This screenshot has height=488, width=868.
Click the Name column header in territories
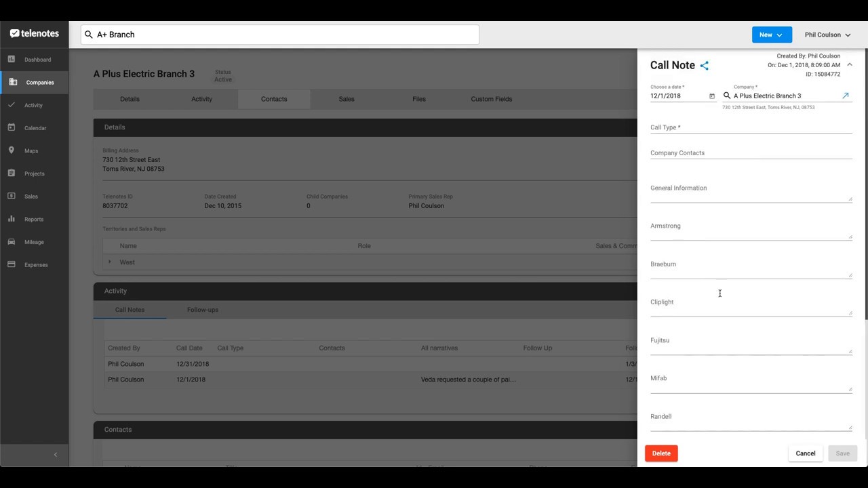pyautogui.click(x=128, y=246)
